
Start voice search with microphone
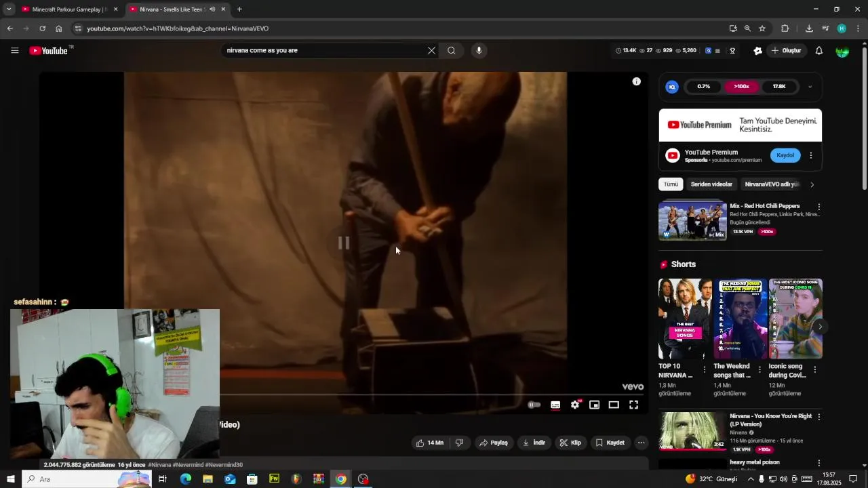click(479, 50)
